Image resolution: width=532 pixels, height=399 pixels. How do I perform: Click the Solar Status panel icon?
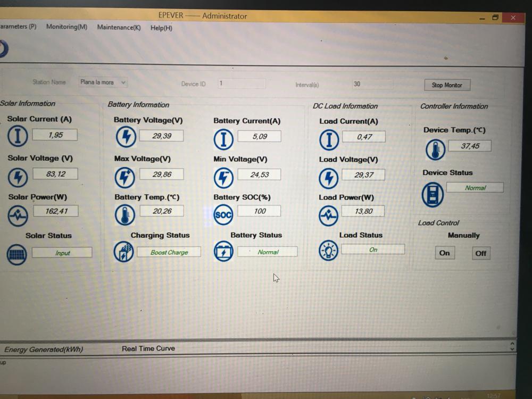pos(16,254)
